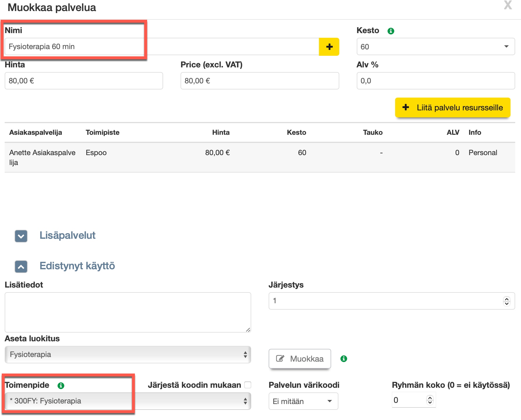521x420 pixels.
Task: Click the yellow plus button beside Nimi field
Action: click(329, 47)
